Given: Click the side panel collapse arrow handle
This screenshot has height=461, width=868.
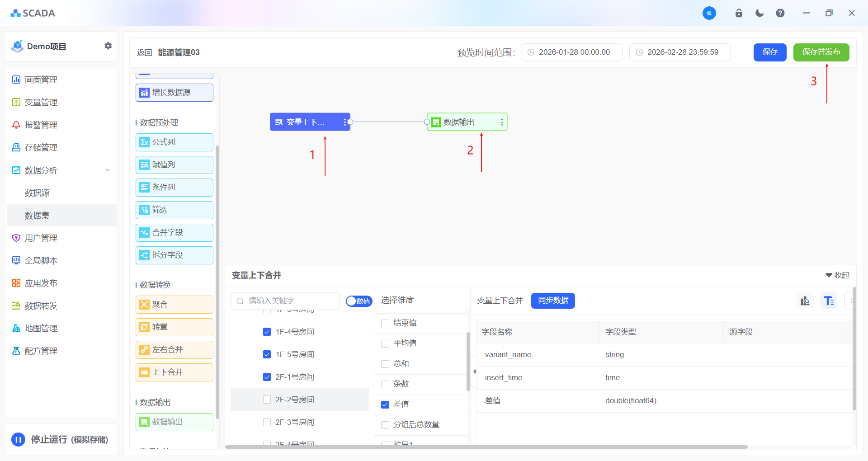Looking at the screenshot, I should pyautogui.click(x=474, y=372).
